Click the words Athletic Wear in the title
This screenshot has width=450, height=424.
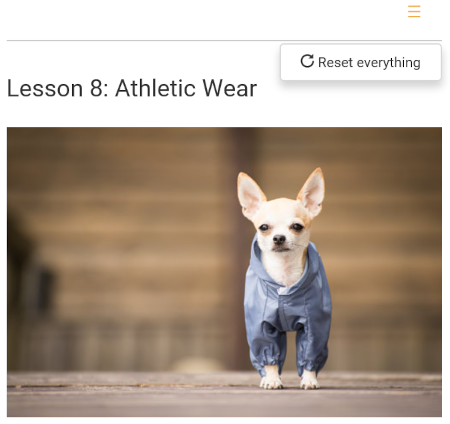tap(186, 88)
